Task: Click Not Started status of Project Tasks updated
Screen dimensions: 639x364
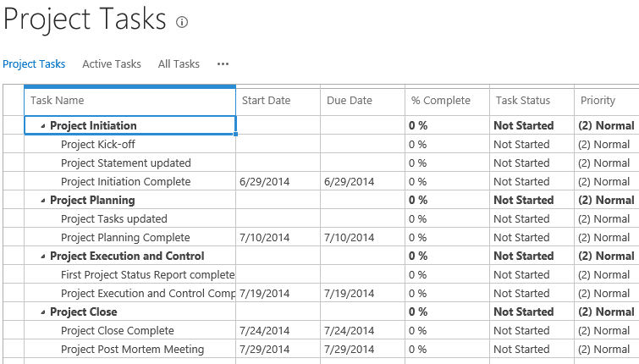Action: pyautogui.click(x=532, y=219)
